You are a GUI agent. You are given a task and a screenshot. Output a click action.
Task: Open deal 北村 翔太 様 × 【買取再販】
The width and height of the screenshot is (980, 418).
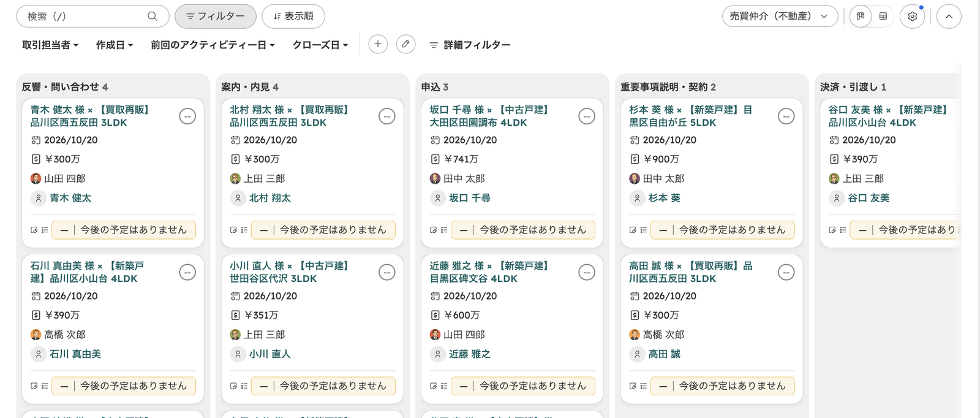[x=290, y=116]
